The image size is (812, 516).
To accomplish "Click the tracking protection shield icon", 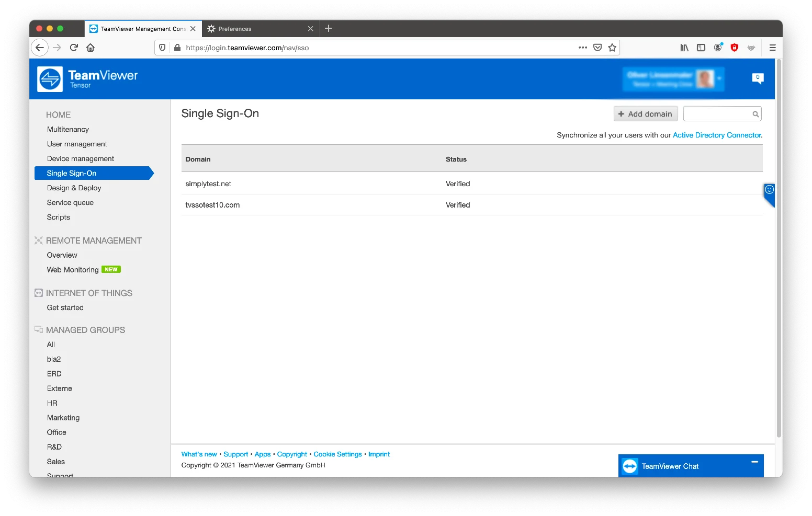I will [162, 48].
